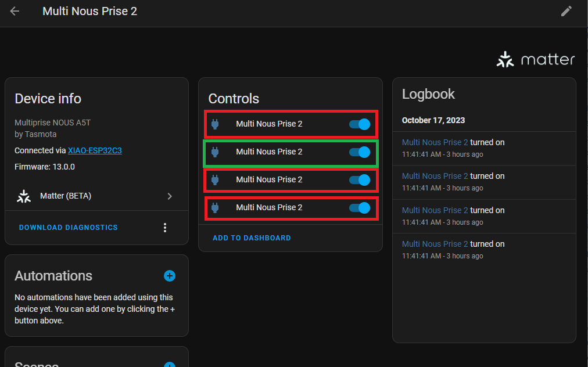
Task: Click the Matter logo in Device info
Action: [23, 196]
